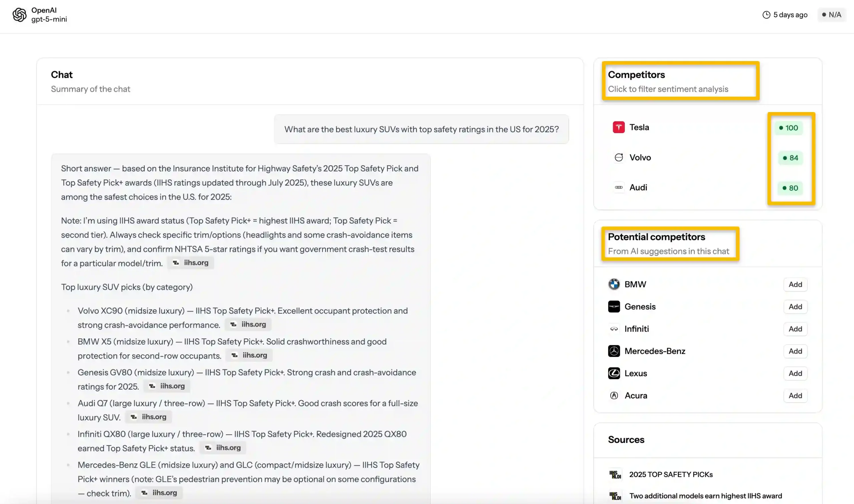Click the Lexus logo icon

pos(613,373)
